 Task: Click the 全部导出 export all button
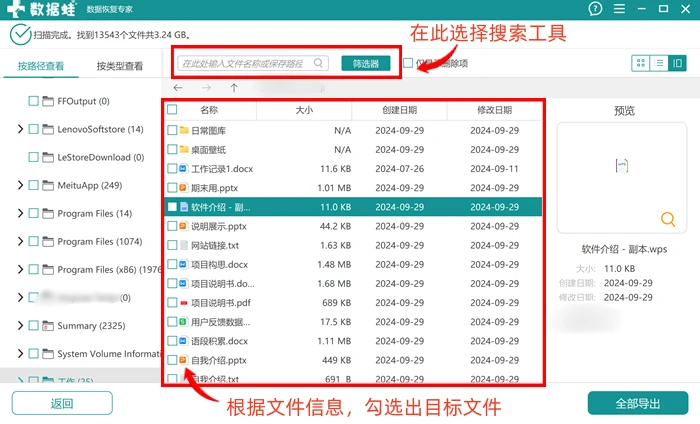[x=638, y=403]
